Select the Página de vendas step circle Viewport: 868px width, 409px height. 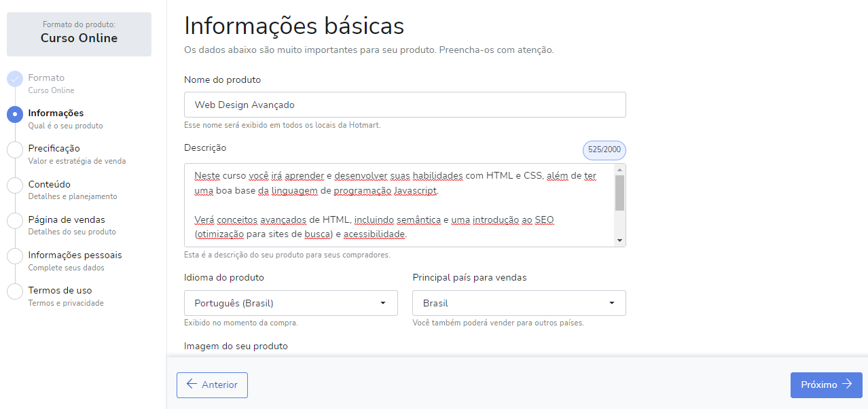(15, 221)
